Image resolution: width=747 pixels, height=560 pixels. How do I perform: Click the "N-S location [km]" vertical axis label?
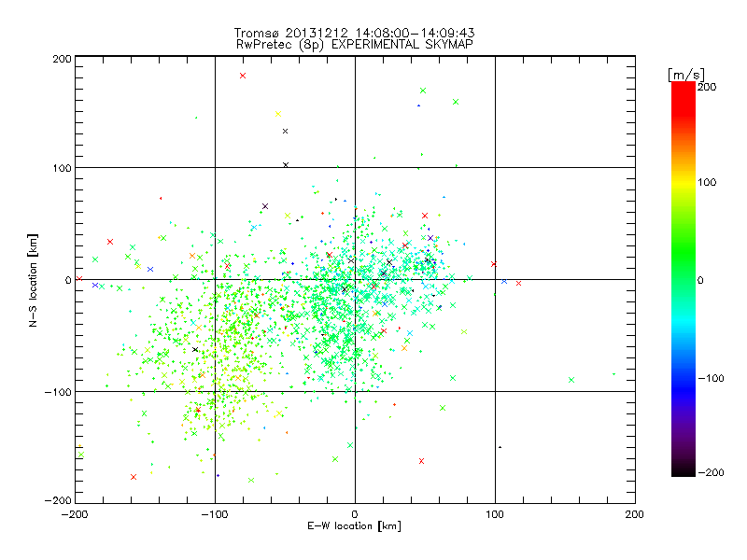(x=33, y=280)
